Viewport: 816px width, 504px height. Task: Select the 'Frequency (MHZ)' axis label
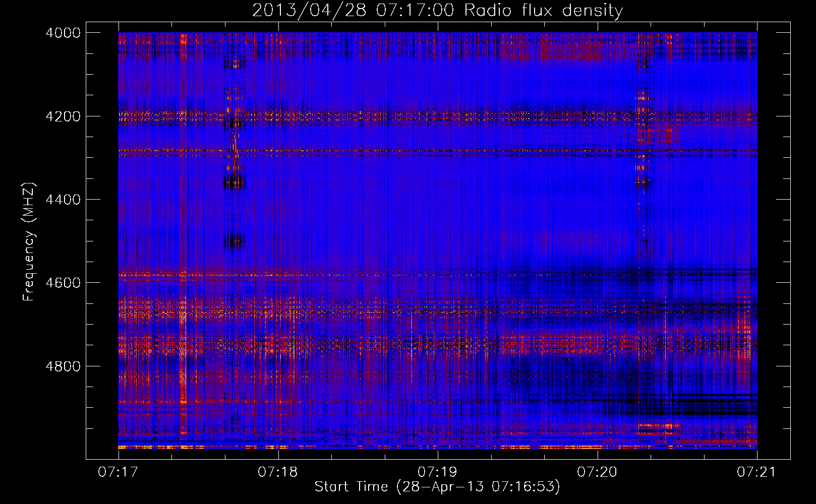[28, 242]
